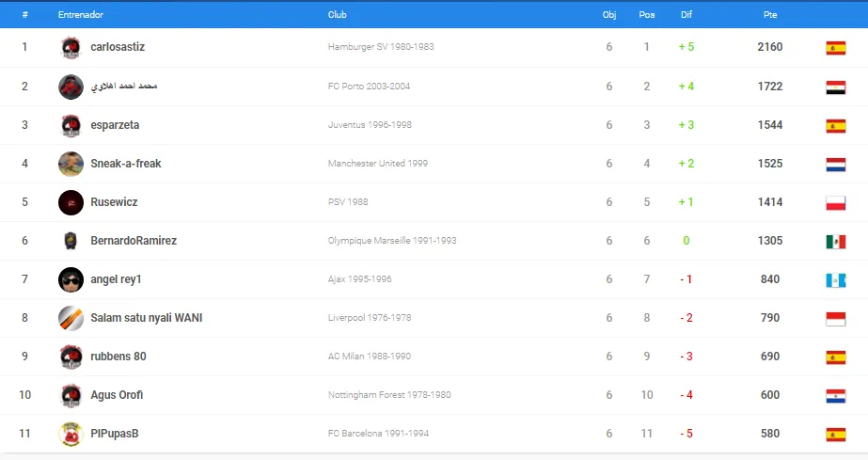868x460 pixels.
Task: Sort by the Dif column header
Action: pyautogui.click(x=687, y=15)
